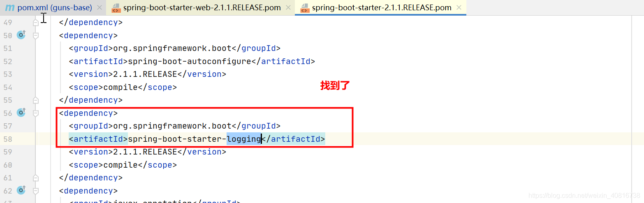Screen dimensions: 644x203
Task: Click groupId org.springframework.boot on line 57
Action: (172, 126)
